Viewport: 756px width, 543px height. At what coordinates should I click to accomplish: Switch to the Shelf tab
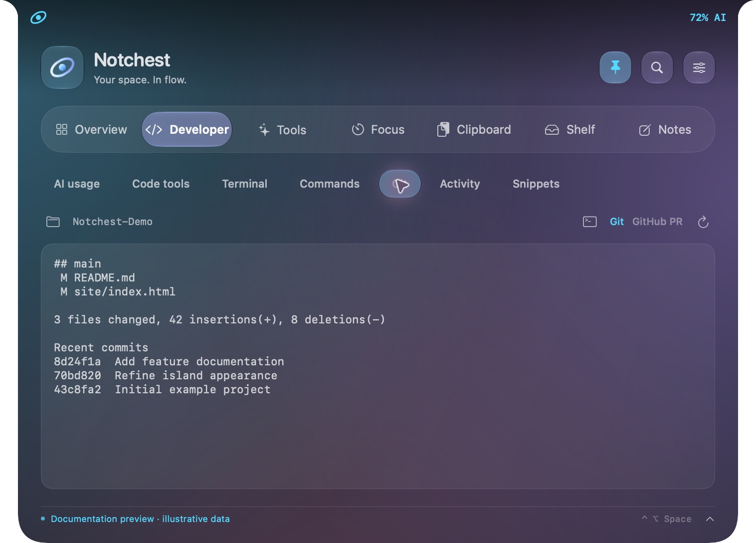pos(569,130)
